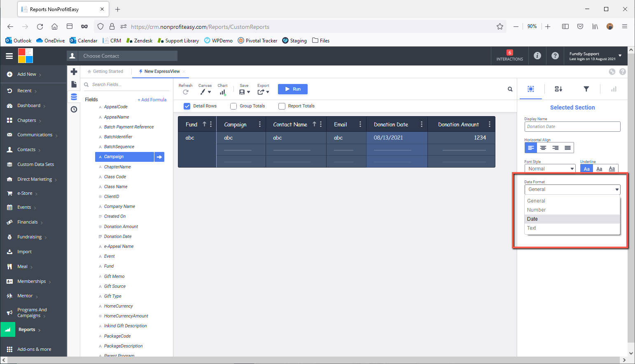Open Donation Amount column options dots
The height and width of the screenshot is (364, 635).
pyautogui.click(x=489, y=124)
